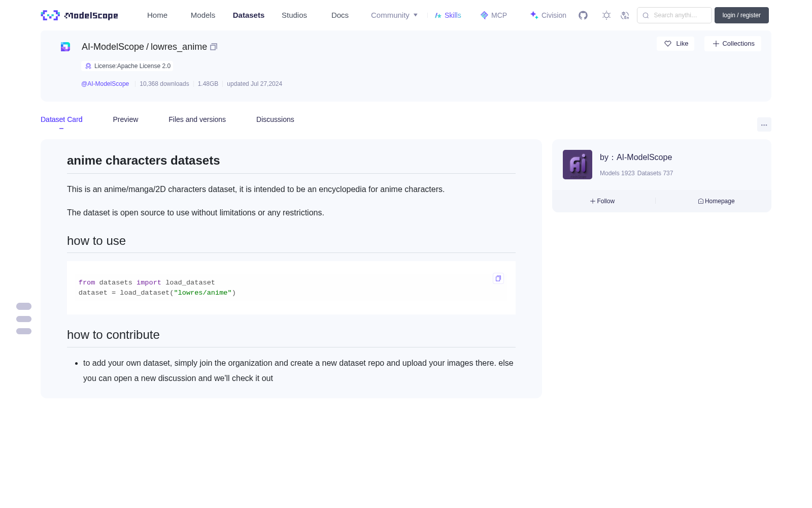Open the Studios section
This screenshot has width=812, height=508.
pos(294,15)
